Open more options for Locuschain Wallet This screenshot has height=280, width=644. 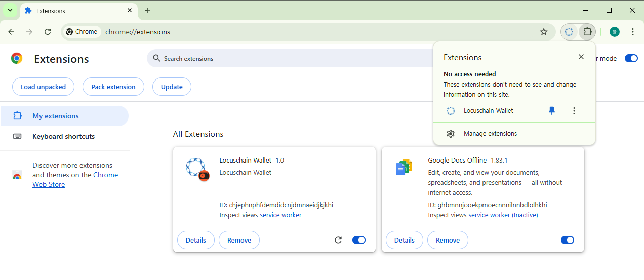pos(574,111)
